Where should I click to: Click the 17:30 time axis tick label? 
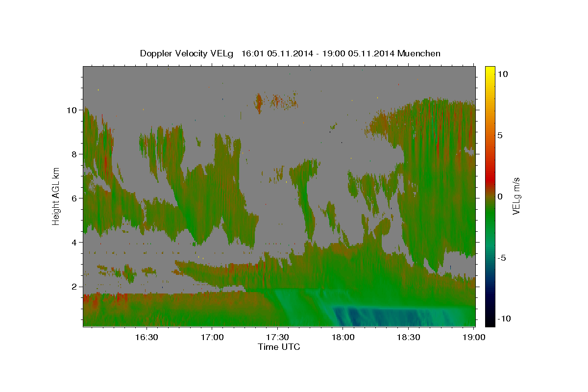(x=278, y=337)
